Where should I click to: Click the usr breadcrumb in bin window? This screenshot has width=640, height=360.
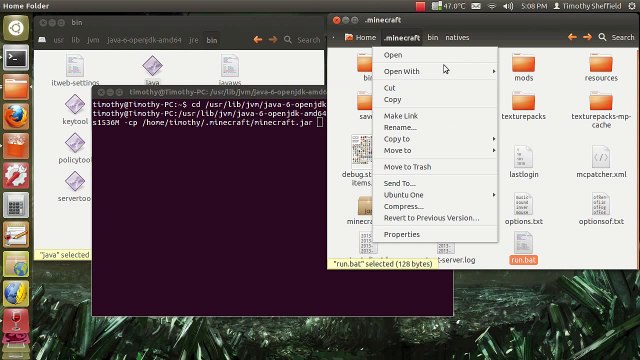[x=58, y=40]
